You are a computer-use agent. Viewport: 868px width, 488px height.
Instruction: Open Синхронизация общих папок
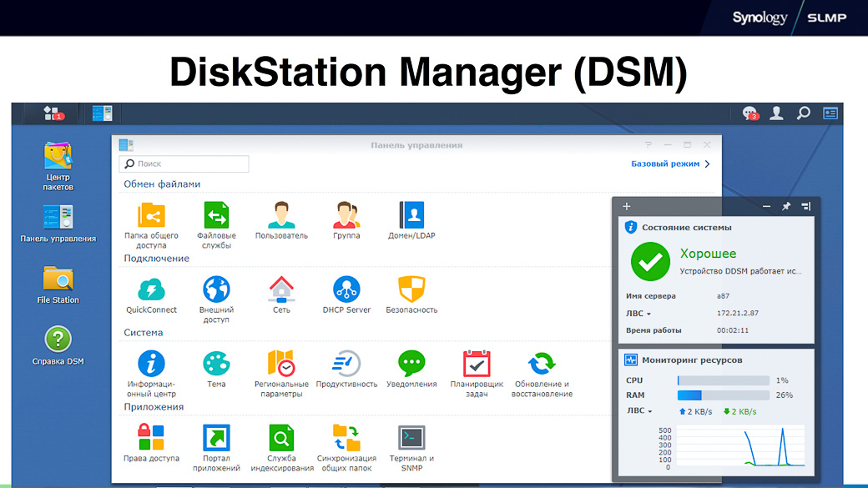pyautogui.click(x=346, y=448)
